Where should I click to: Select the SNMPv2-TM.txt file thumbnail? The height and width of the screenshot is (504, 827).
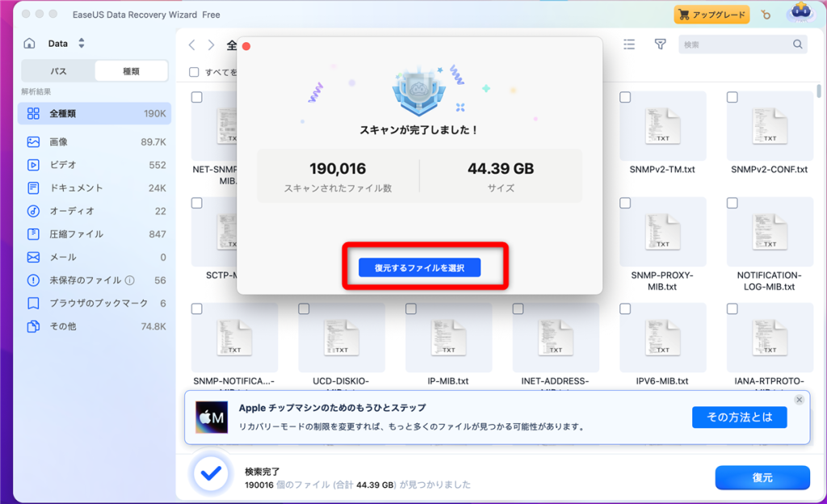click(663, 126)
